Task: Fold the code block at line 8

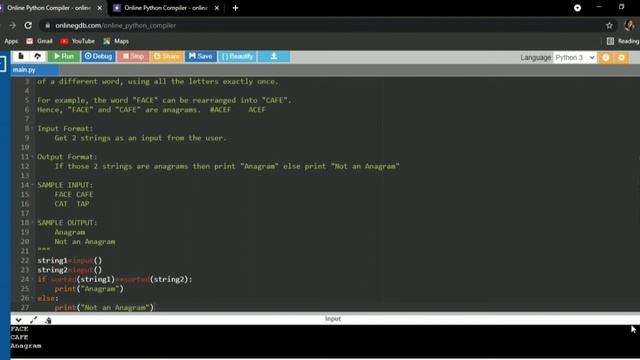Action: 32,129
